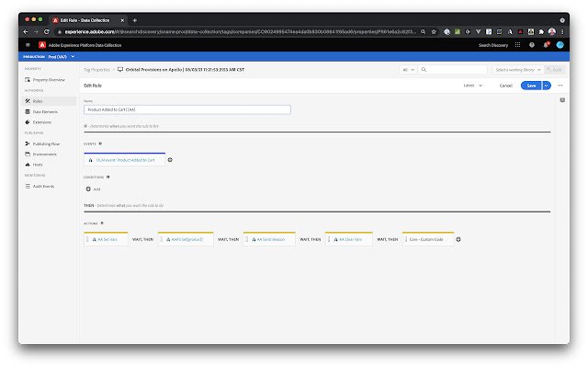Show info for the Events section
This screenshot has width=588, height=368.
tap(100, 144)
